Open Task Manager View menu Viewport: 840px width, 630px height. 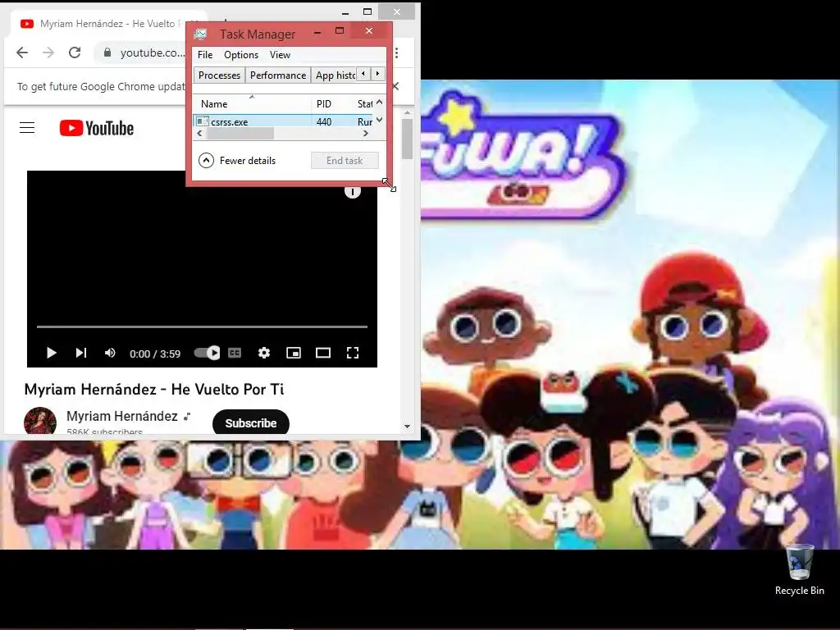point(280,55)
